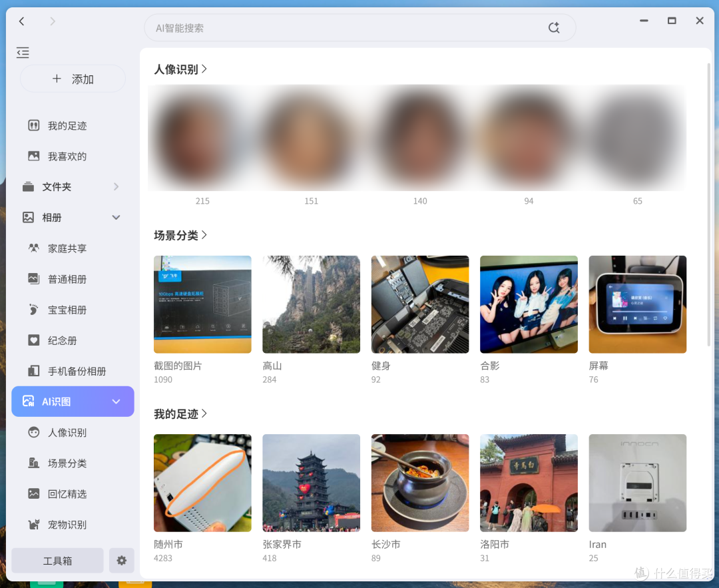This screenshot has width=719, height=588.
Task: Go forward with the right arrow
Action: tap(53, 21)
